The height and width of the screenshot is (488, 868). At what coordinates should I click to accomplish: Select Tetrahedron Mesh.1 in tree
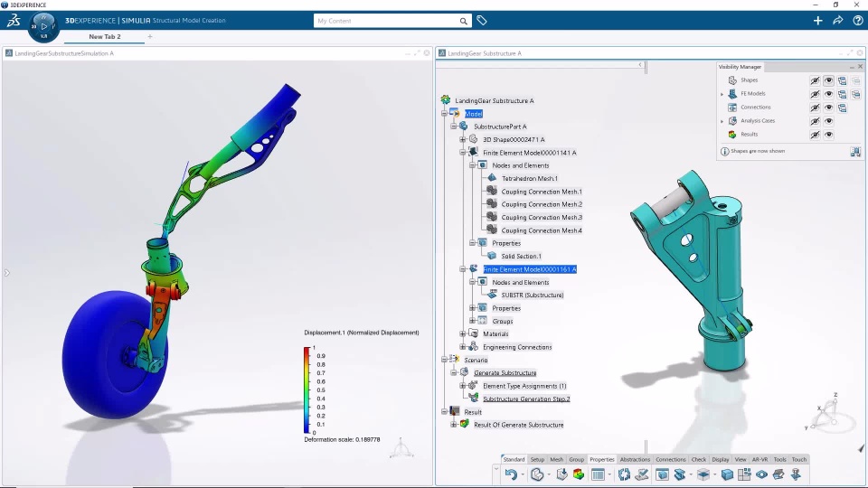click(529, 178)
